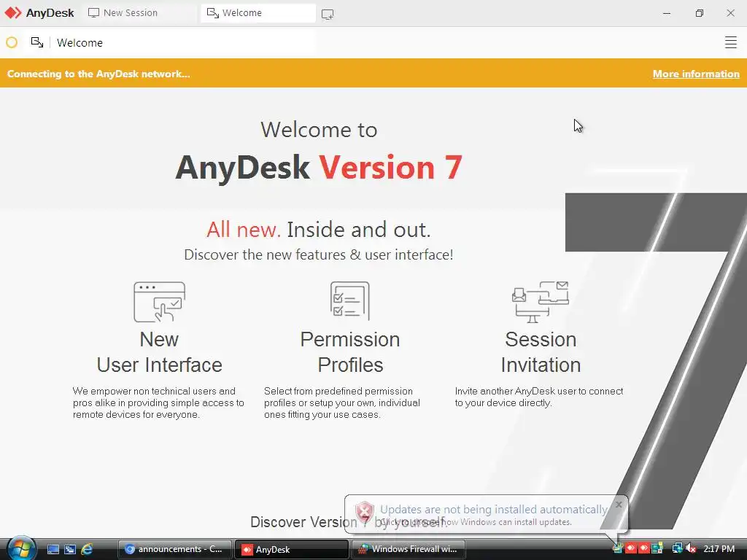Click the Welcome text in address field
The width and height of the screenshot is (747, 560).
80,43
